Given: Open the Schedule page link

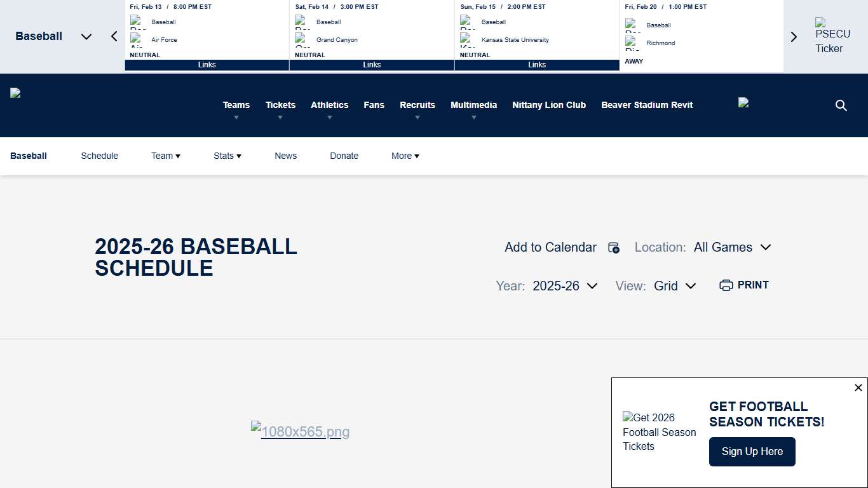Looking at the screenshot, I should click(x=99, y=156).
